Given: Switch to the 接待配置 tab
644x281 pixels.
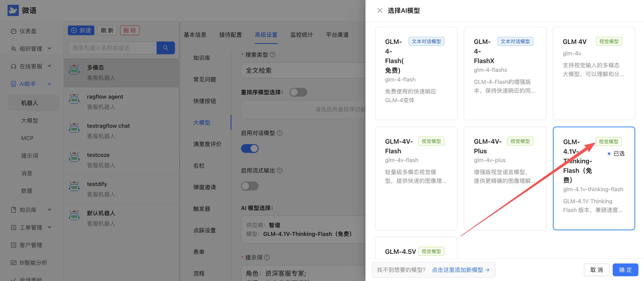Looking at the screenshot, I should (x=230, y=35).
